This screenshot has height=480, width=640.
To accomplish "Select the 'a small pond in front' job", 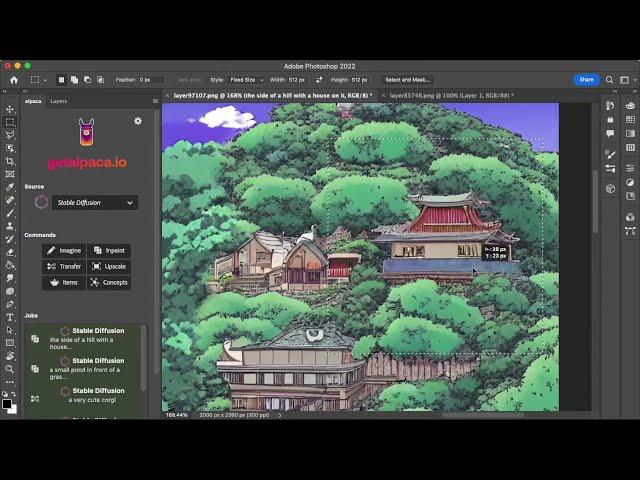I will [84, 369].
